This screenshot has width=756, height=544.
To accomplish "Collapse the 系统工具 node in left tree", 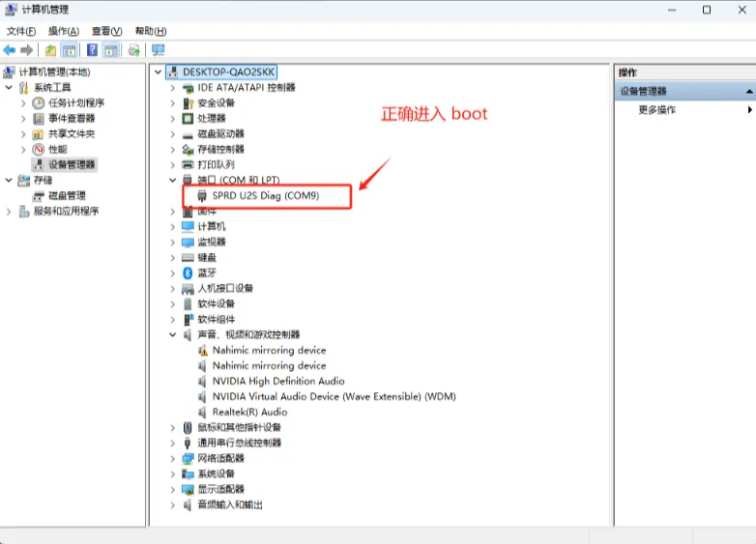I will [9, 88].
